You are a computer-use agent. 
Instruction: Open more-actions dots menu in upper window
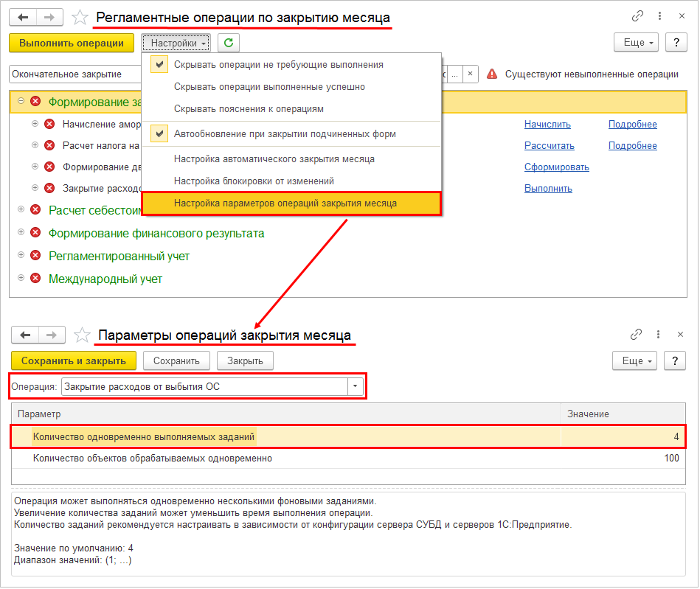tap(660, 16)
